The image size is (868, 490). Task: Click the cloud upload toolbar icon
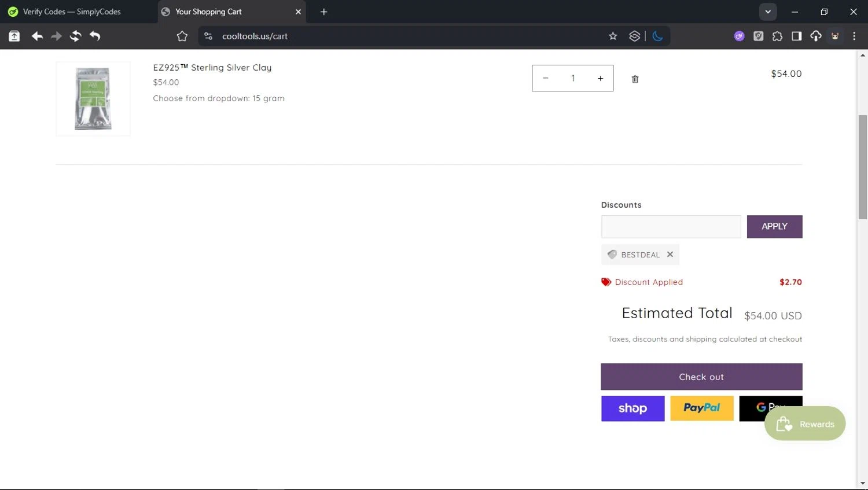pyautogui.click(x=815, y=36)
